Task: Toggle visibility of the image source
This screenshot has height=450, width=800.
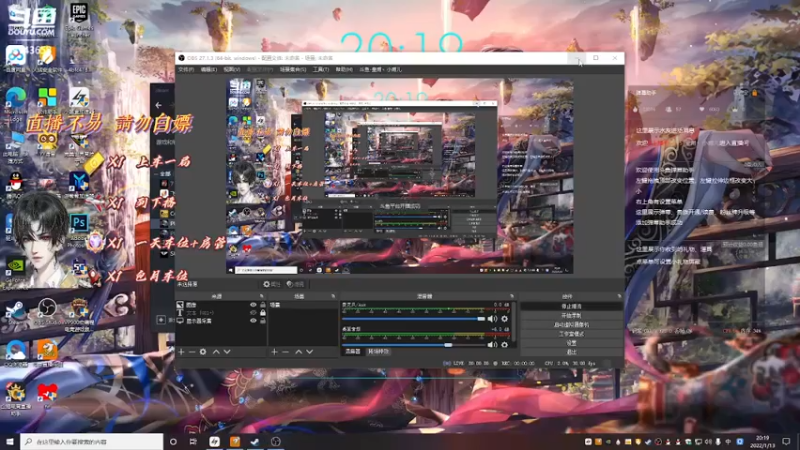Action: point(253,305)
